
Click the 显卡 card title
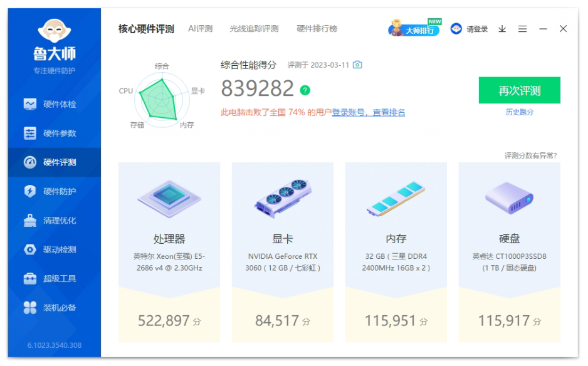[283, 239]
